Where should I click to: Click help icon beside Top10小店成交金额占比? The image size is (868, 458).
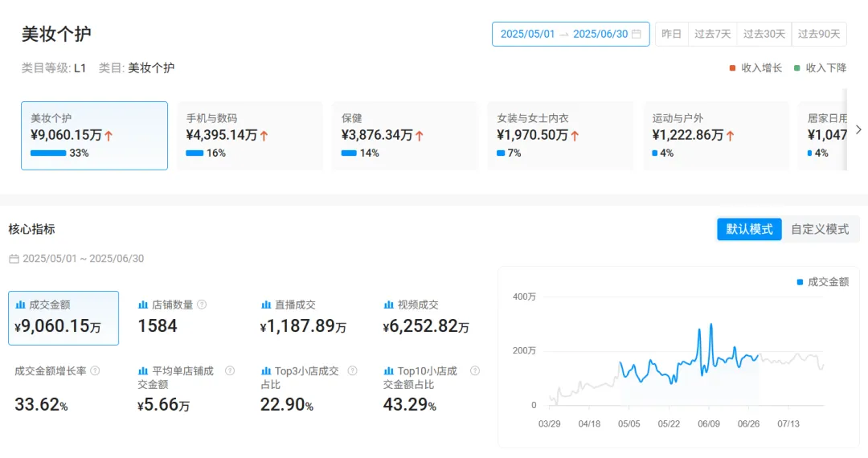[474, 370]
